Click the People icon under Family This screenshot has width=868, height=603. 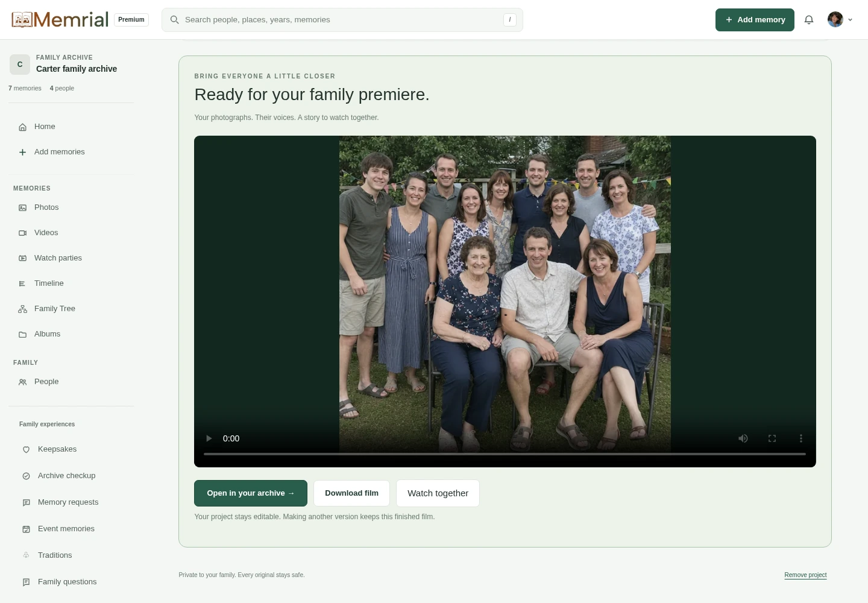pyautogui.click(x=22, y=382)
